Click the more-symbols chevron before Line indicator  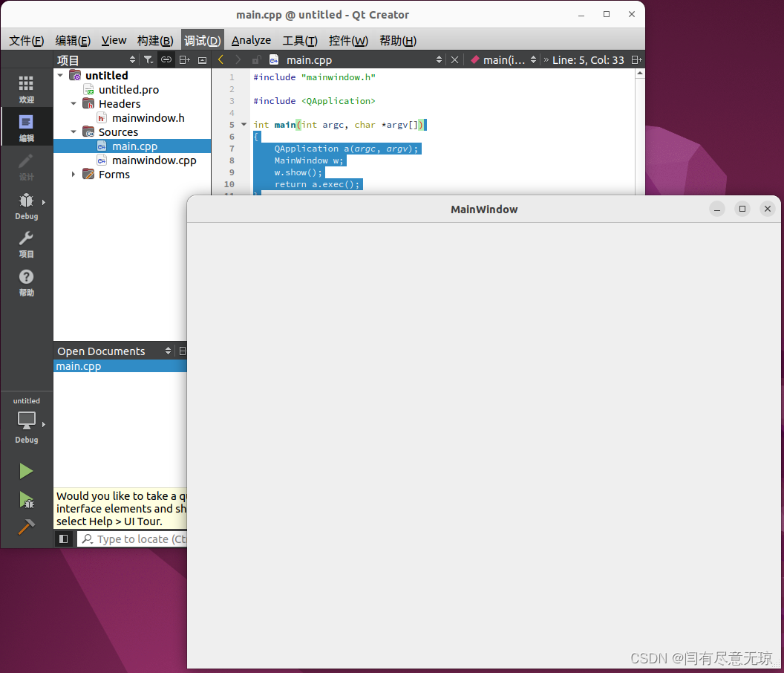point(546,60)
